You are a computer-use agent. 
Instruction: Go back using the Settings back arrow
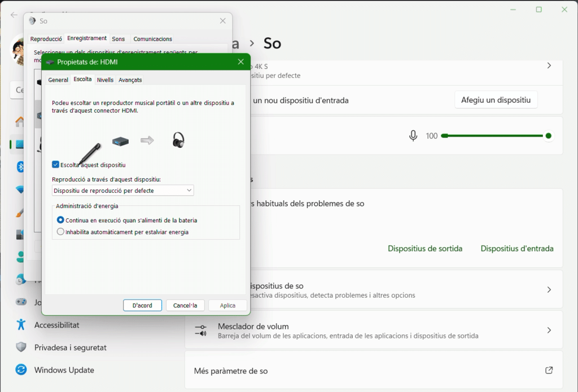[x=14, y=15]
